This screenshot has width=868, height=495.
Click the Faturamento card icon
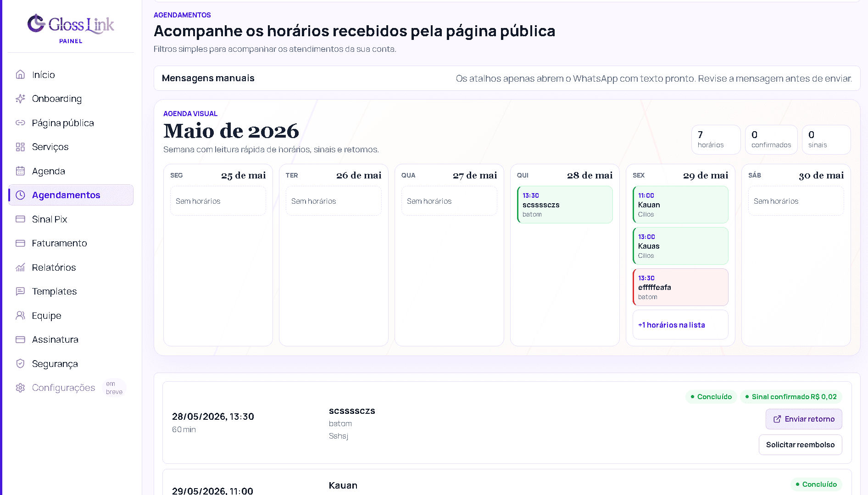pyautogui.click(x=20, y=243)
